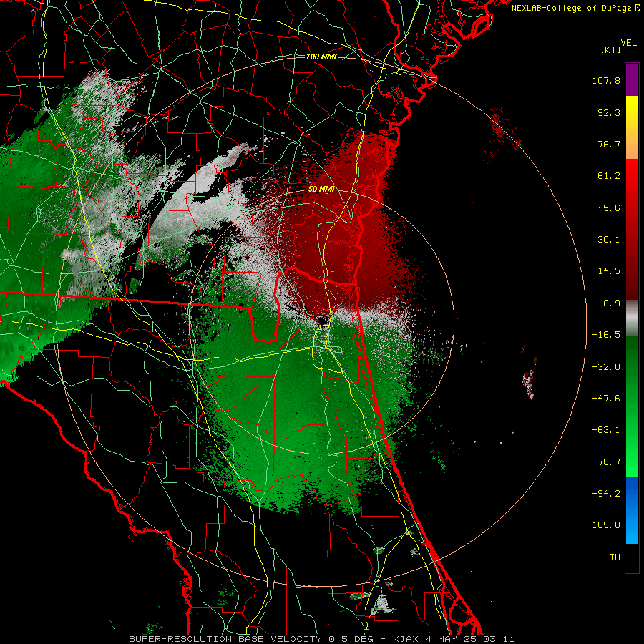This screenshot has height=644, width=644.
Task: Click the '50 NMI' range ring label
Action: click(x=321, y=190)
